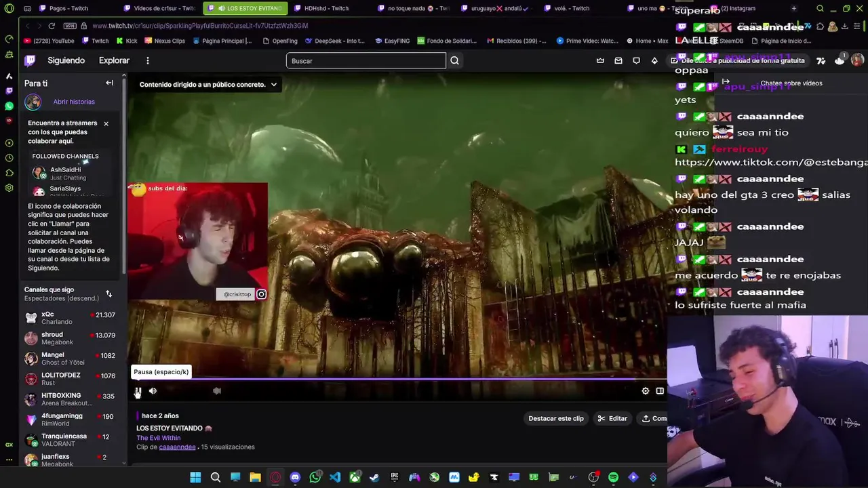This screenshot has width=868, height=488.
Task: Open Kick bookmark
Action: (x=126, y=41)
